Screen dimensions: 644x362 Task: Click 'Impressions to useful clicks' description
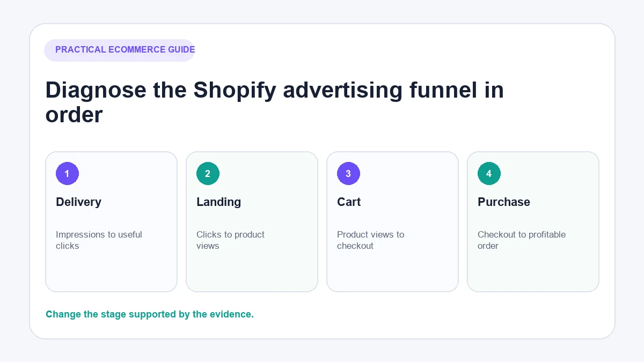coord(99,240)
